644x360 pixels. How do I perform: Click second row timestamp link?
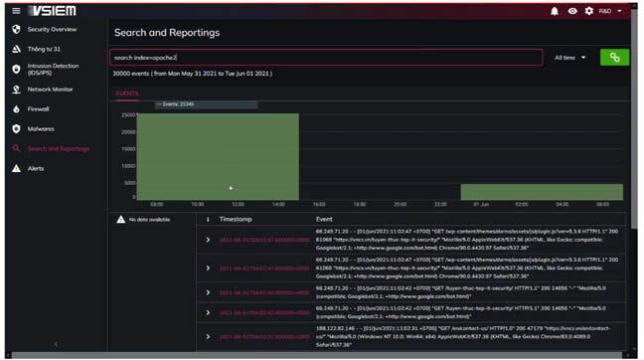coord(264,268)
